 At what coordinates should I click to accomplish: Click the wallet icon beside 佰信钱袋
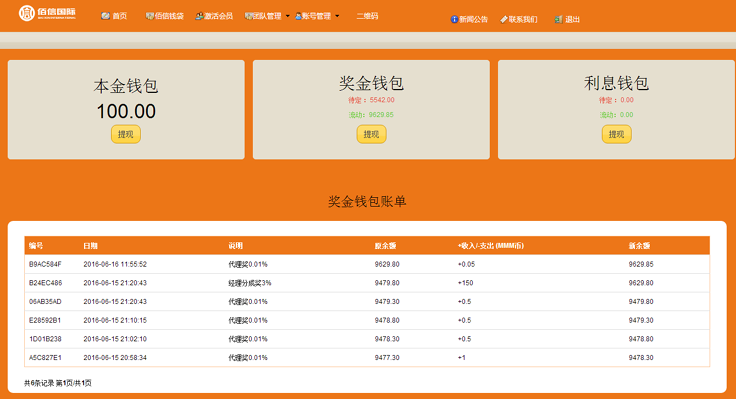tap(150, 16)
